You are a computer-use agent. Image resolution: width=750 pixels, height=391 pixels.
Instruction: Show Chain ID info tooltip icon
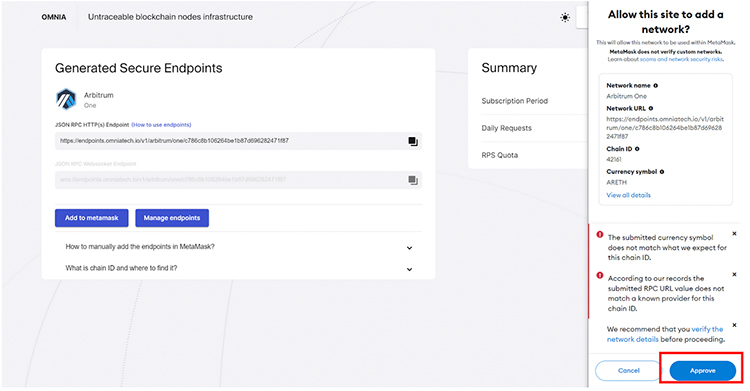(x=637, y=149)
